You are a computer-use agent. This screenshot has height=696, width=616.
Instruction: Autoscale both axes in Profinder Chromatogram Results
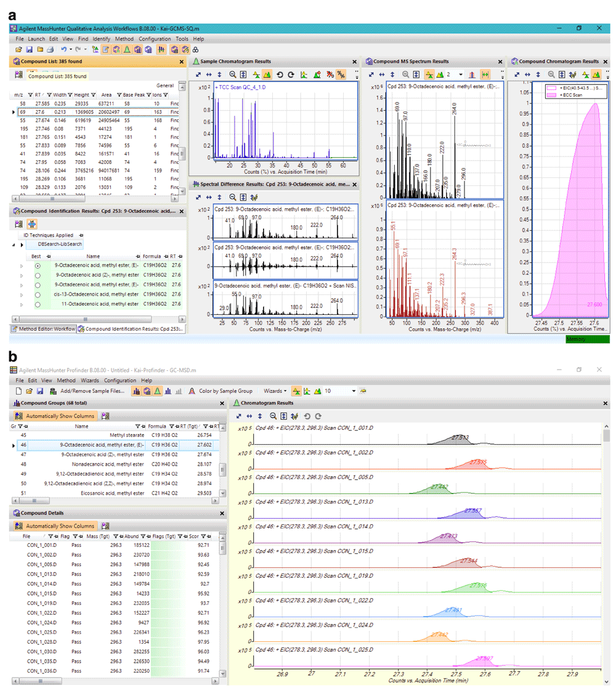coord(239,416)
